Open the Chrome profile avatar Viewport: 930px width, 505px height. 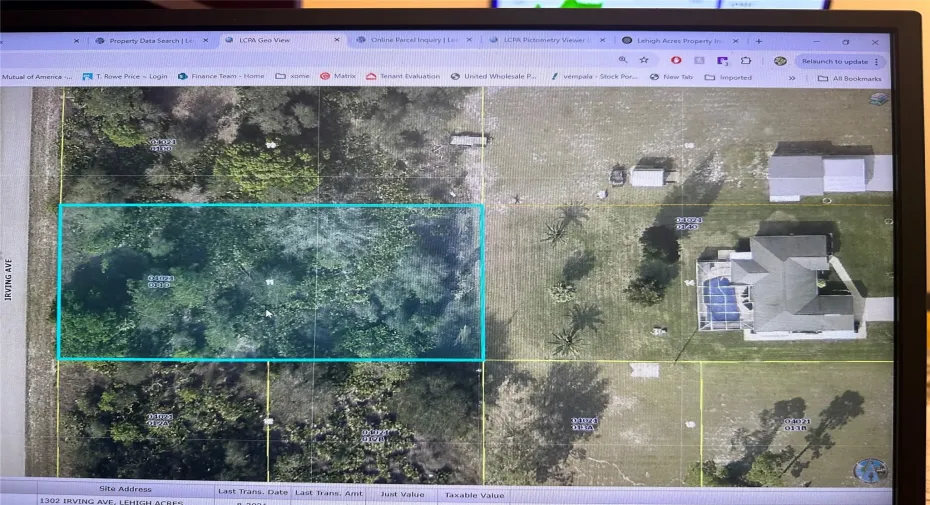(780, 61)
